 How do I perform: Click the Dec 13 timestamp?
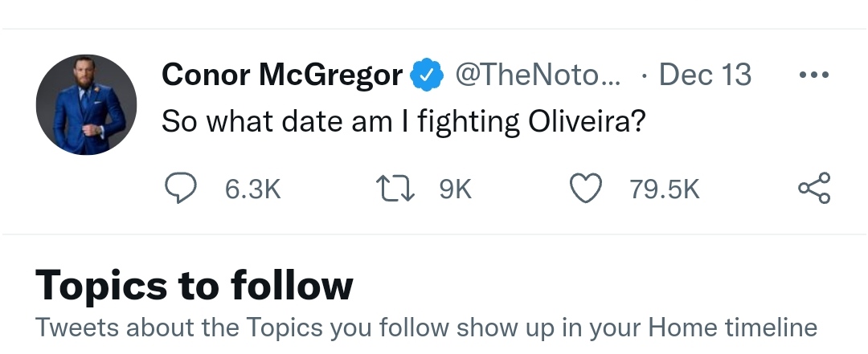coord(704,75)
